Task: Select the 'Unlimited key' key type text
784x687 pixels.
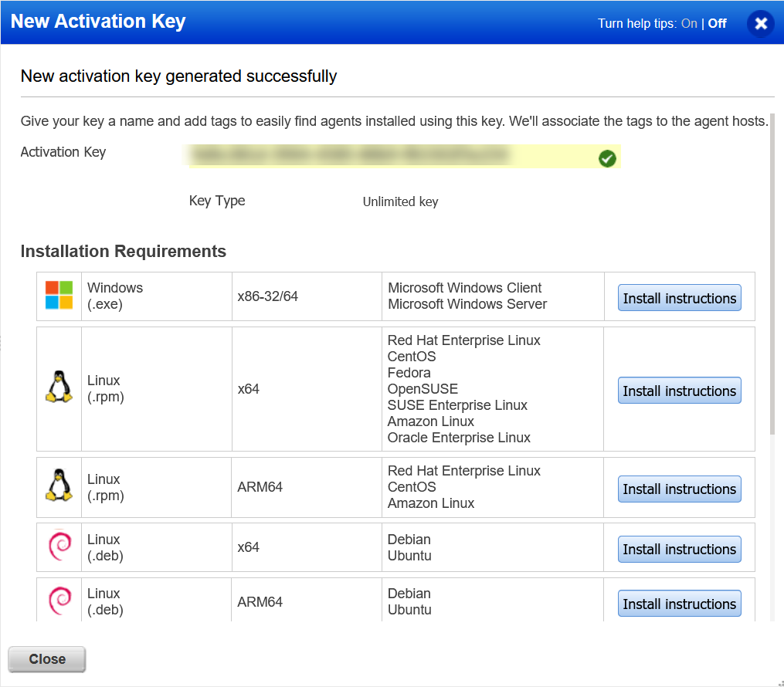Action: [x=400, y=201]
